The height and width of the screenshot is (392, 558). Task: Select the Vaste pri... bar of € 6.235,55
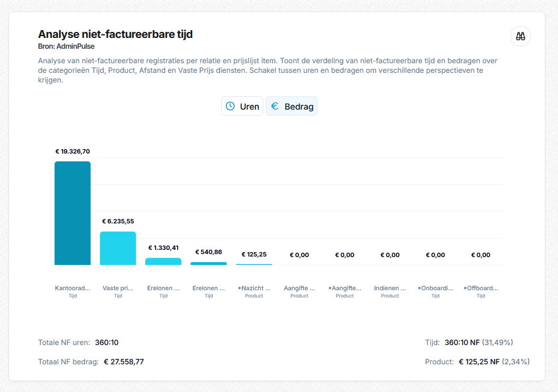pos(118,248)
